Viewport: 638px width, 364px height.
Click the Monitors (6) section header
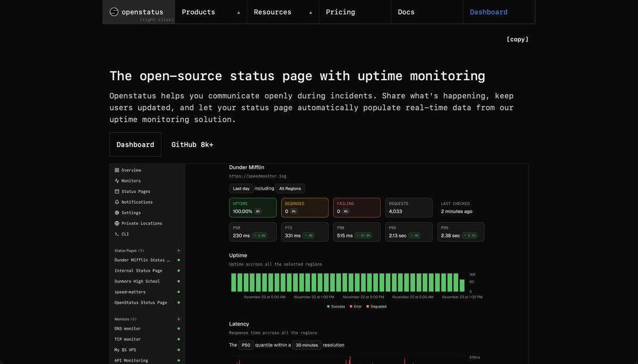(x=125, y=319)
